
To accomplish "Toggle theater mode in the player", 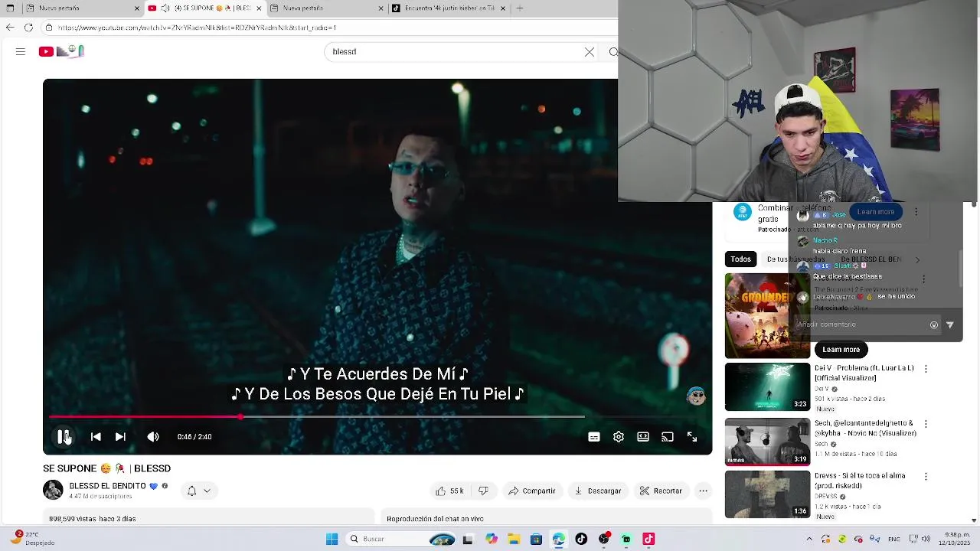I will point(643,437).
